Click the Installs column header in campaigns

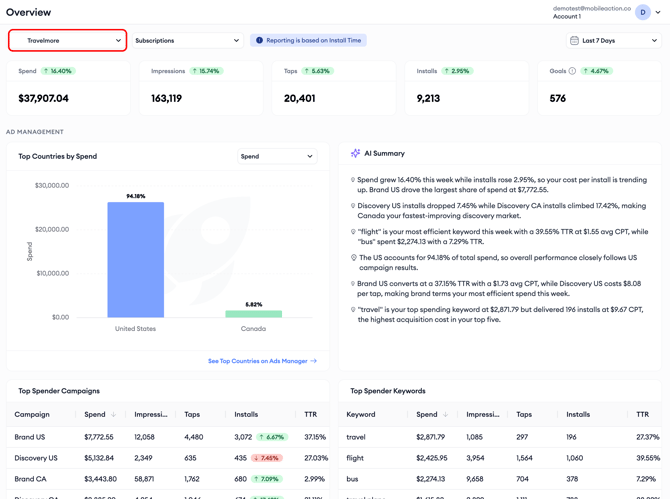pyautogui.click(x=246, y=414)
